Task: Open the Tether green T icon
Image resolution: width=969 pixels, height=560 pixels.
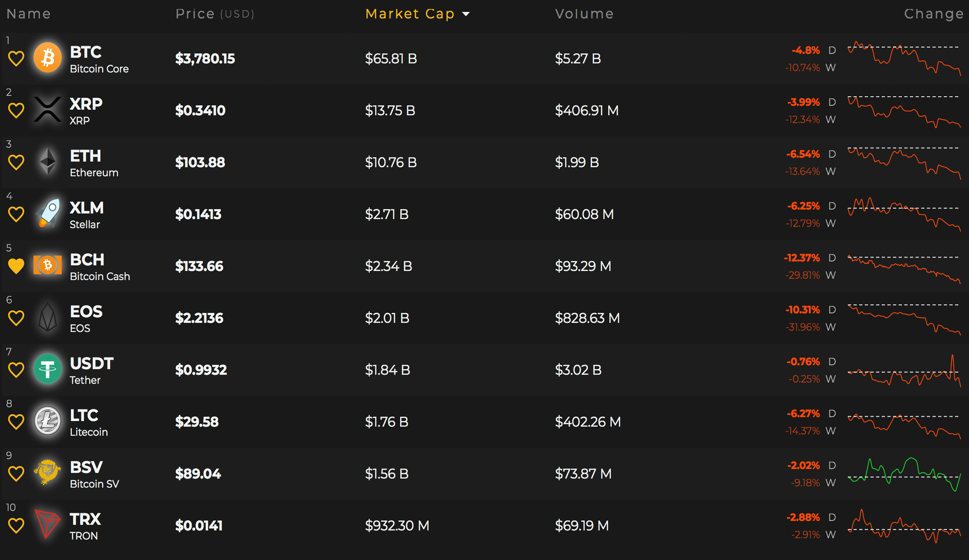Action: 47,369
